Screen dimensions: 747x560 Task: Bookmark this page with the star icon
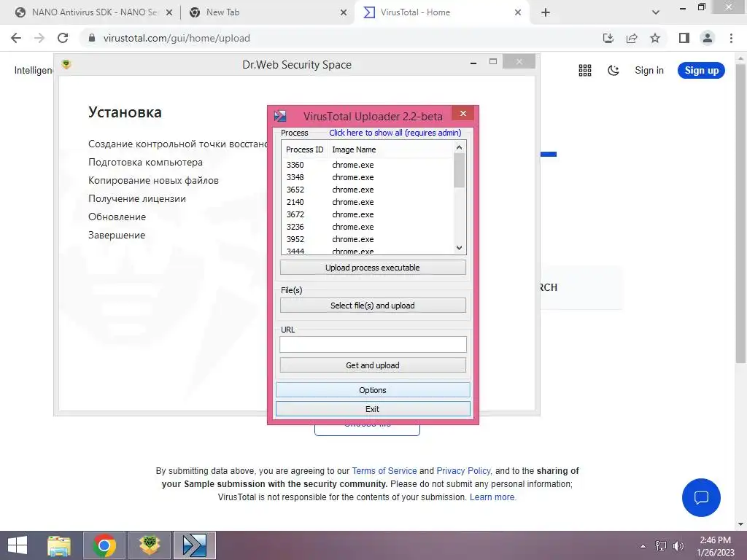(655, 38)
